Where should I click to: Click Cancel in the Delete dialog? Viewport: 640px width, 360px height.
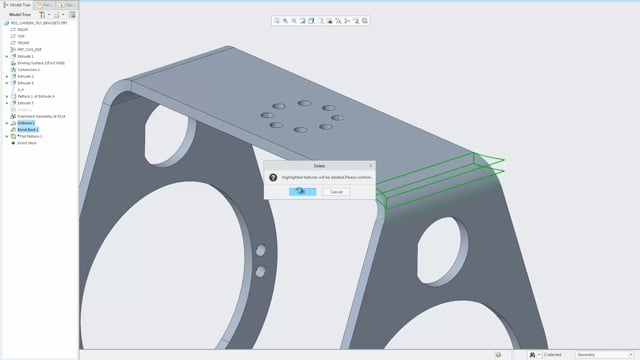(x=336, y=192)
